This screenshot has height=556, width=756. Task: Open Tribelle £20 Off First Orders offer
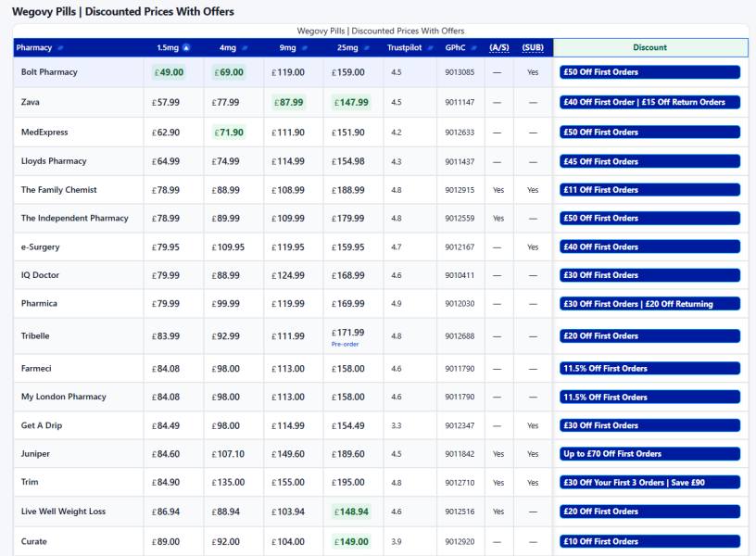tap(650, 336)
